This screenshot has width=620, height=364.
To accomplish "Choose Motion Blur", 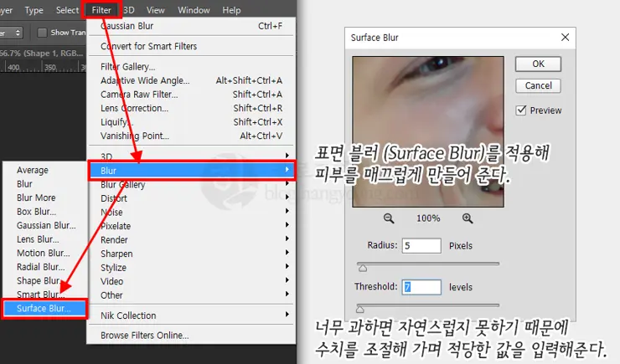I will pyautogui.click(x=44, y=253).
